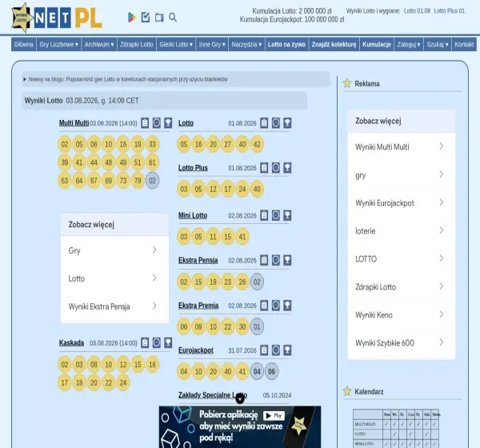This screenshot has width=480, height=448.
Task: Open clipboard icon in the Multi Multi row
Action: [145, 123]
